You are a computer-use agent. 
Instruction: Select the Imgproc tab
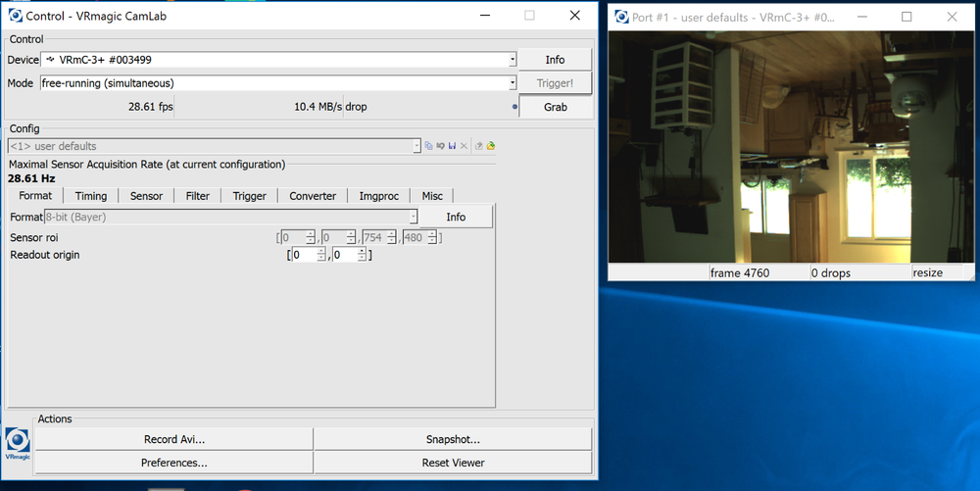click(x=378, y=196)
